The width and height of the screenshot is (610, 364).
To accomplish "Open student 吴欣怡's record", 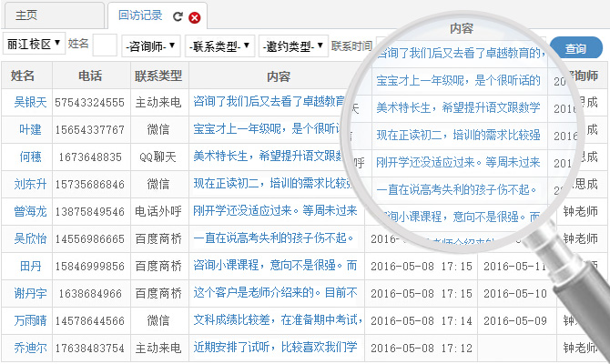I will [30, 238].
